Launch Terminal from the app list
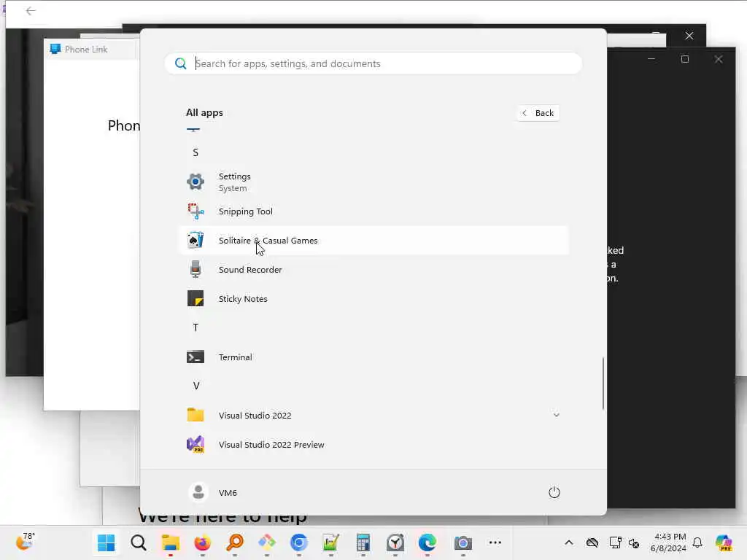The height and width of the screenshot is (560, 747). coord(373,357)
